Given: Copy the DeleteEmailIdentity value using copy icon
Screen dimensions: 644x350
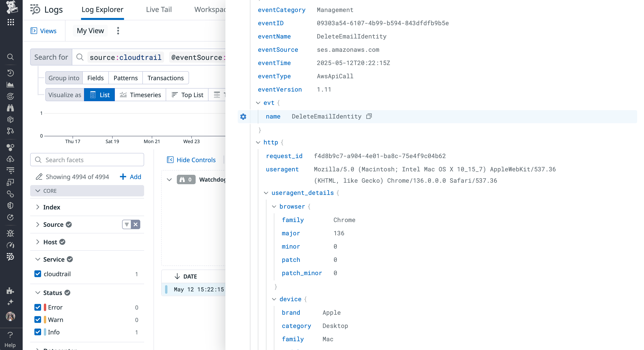Looking at the screenshot, I should tap(369, 116).
